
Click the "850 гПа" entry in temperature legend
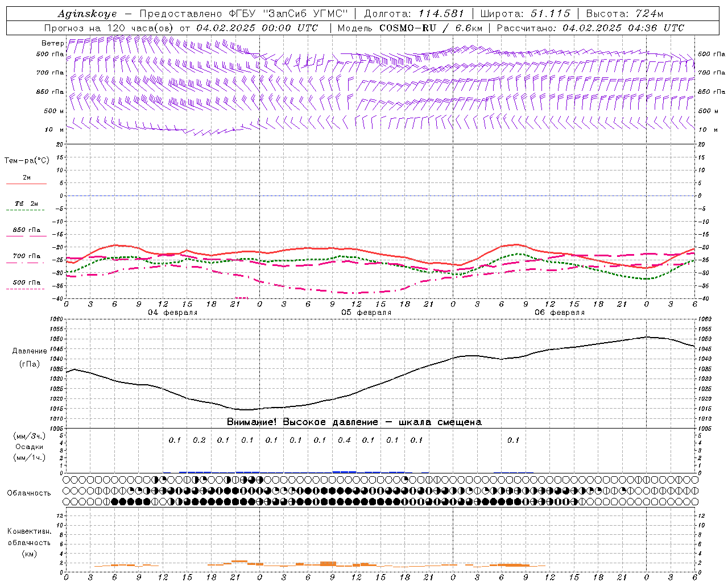click(x=27, y=230)
